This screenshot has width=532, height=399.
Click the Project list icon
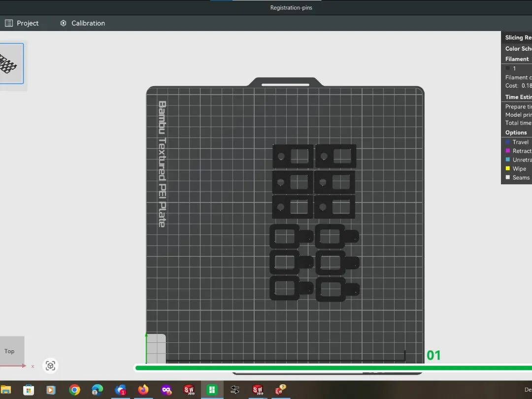pos(9,23)
